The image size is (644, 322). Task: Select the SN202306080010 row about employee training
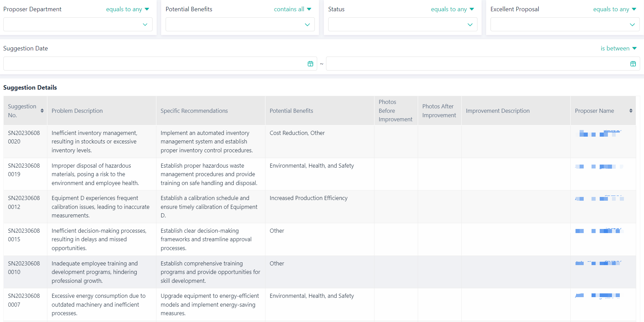click(x=24, y=268)
